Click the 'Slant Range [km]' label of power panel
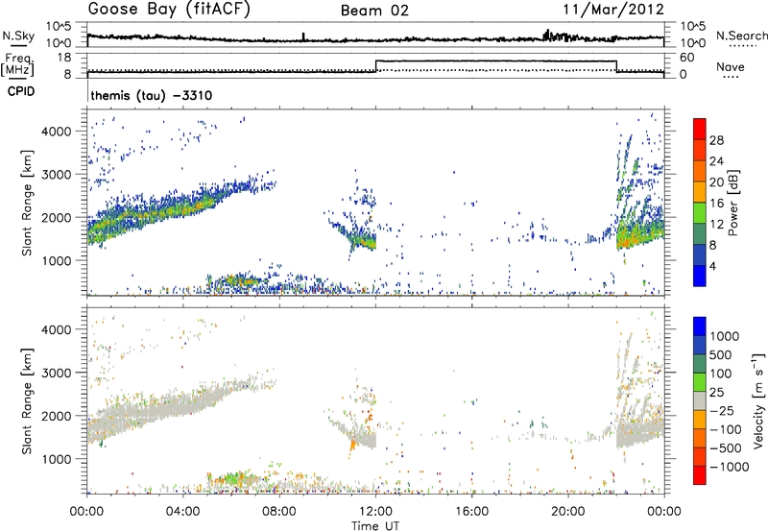This screenshot has height=532, width=768. click(x=27, y=203)
